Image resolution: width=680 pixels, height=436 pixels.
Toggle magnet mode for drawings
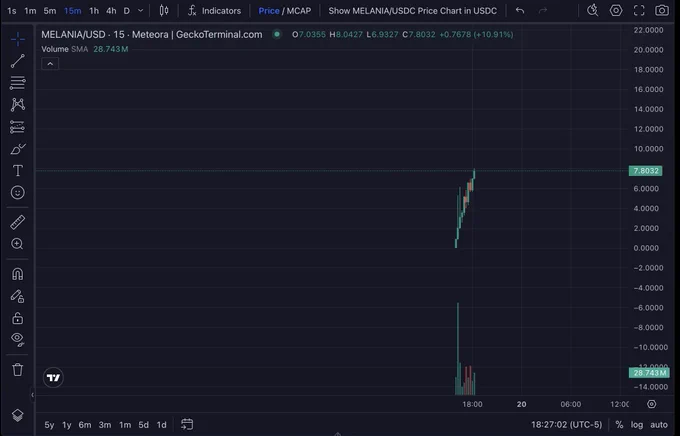(x=18, y=274)
